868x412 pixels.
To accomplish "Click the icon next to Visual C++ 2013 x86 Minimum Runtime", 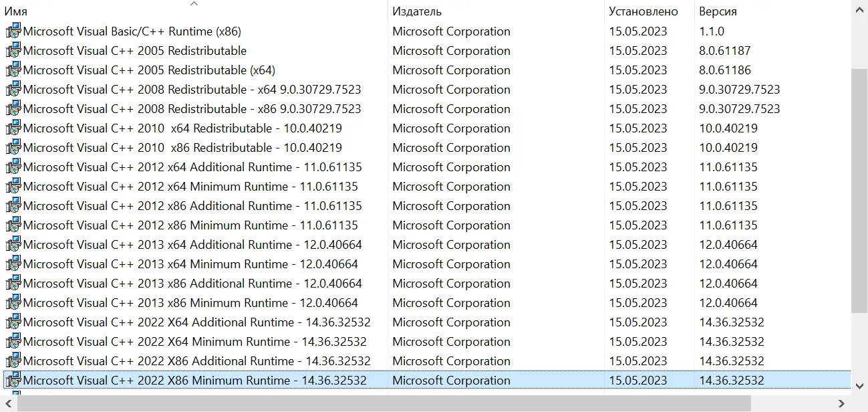I will 13,302.
